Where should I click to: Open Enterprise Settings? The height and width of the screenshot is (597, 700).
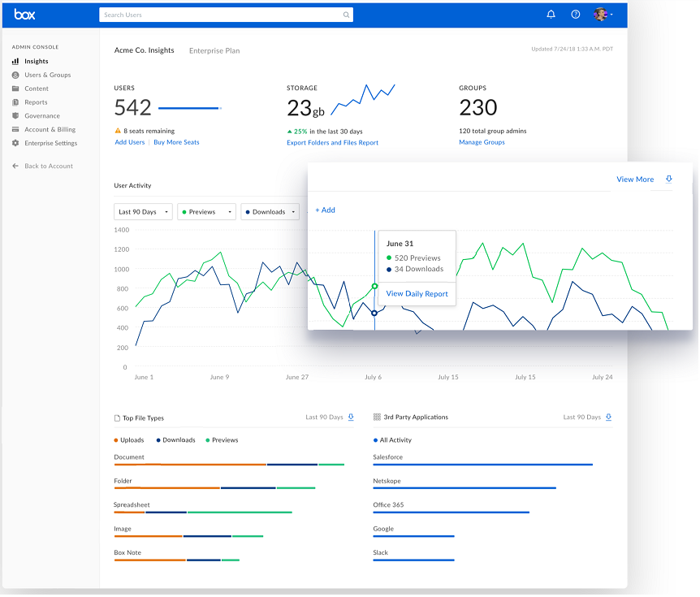point(51,143)
